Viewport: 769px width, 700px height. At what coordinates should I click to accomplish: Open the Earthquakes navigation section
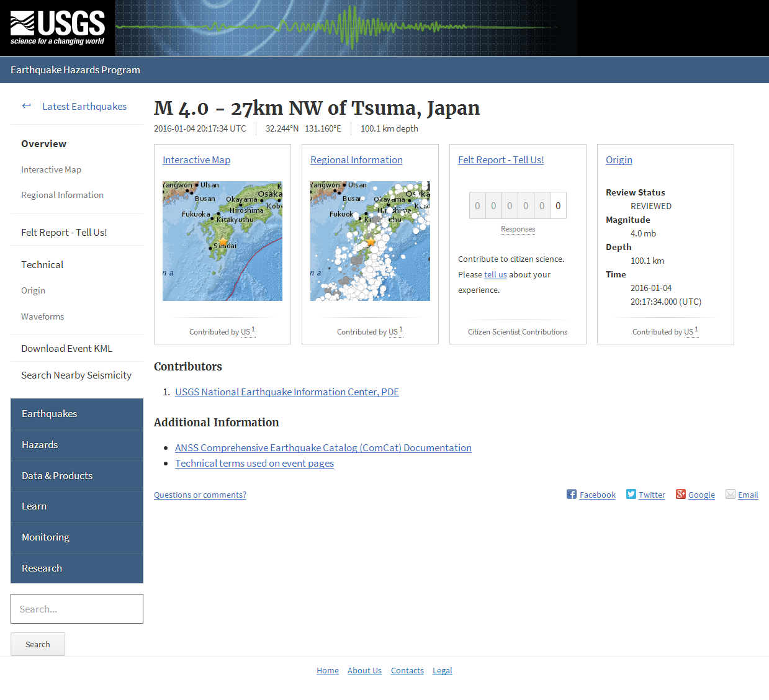pyautogui.click(x=77, y=414)
